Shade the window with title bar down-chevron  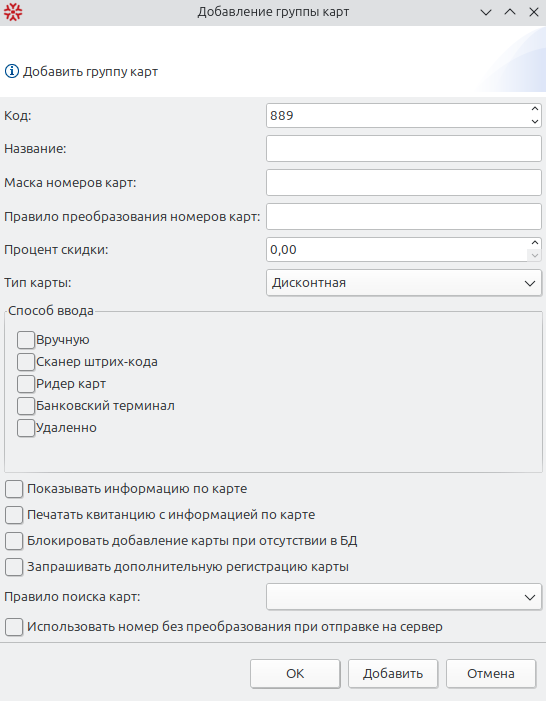[x=486, y=12]
